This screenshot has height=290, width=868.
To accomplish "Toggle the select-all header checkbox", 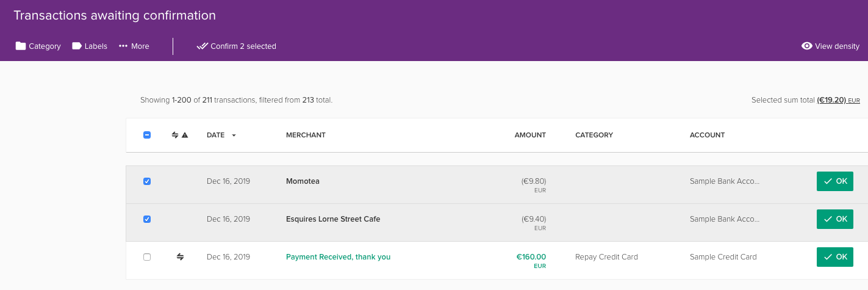I will 147,135.
